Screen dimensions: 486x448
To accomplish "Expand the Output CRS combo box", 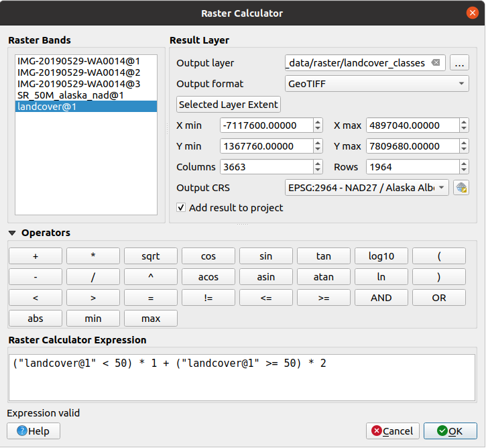I will 367,188.
